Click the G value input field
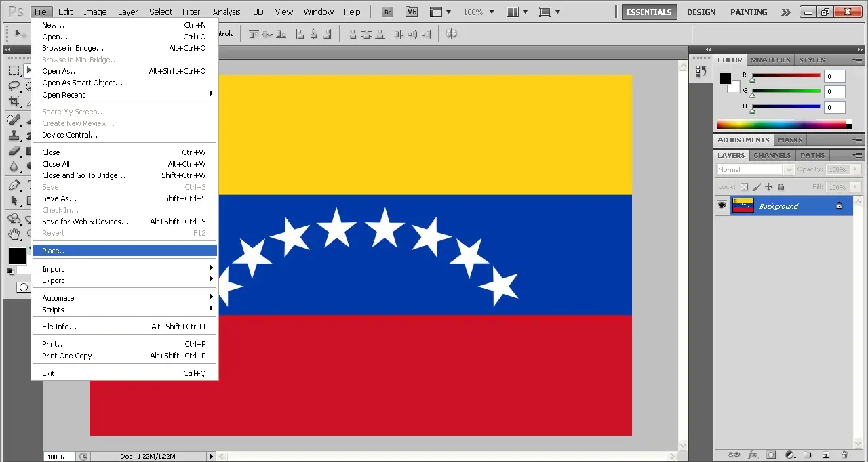 [835, 91]
